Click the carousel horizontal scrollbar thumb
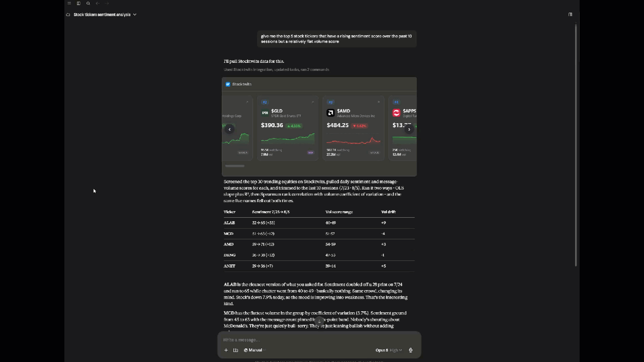The image size is (644, 362). [x=234, y=166]
